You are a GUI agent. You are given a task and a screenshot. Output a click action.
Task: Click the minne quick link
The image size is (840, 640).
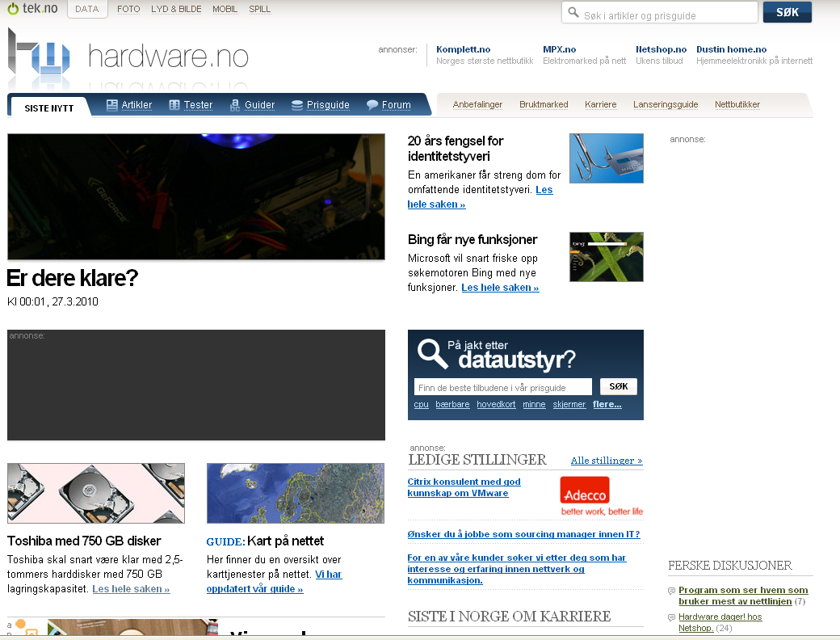534,404
